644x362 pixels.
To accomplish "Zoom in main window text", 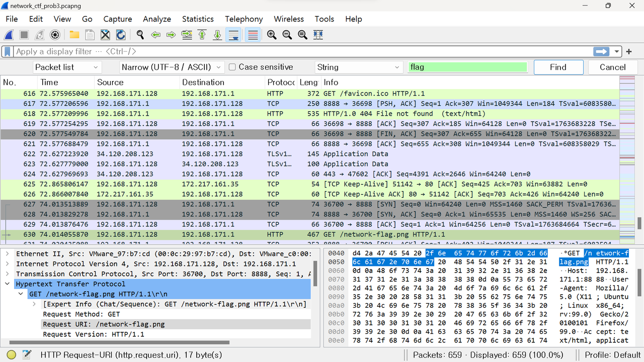I will (x=272, y=35).
